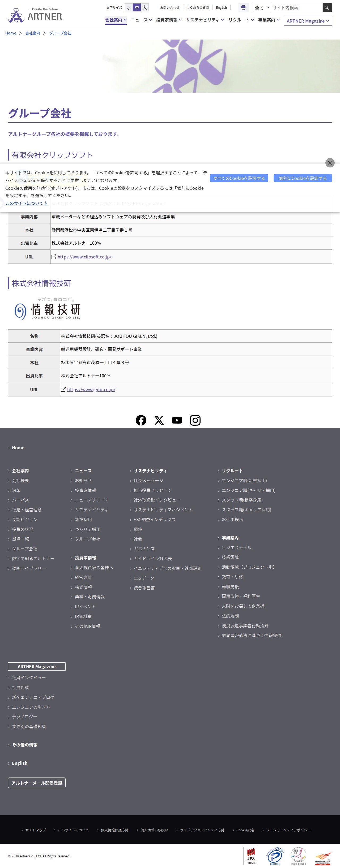Click the excellent dispatch business badge
Screen dimensions: 340x868
click(299, 856)
